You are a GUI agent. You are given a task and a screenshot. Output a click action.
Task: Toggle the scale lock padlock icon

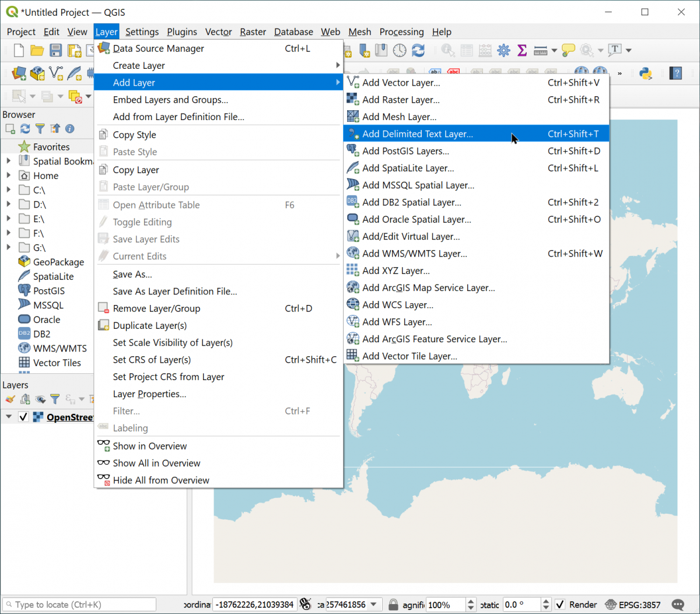(393, 605)
